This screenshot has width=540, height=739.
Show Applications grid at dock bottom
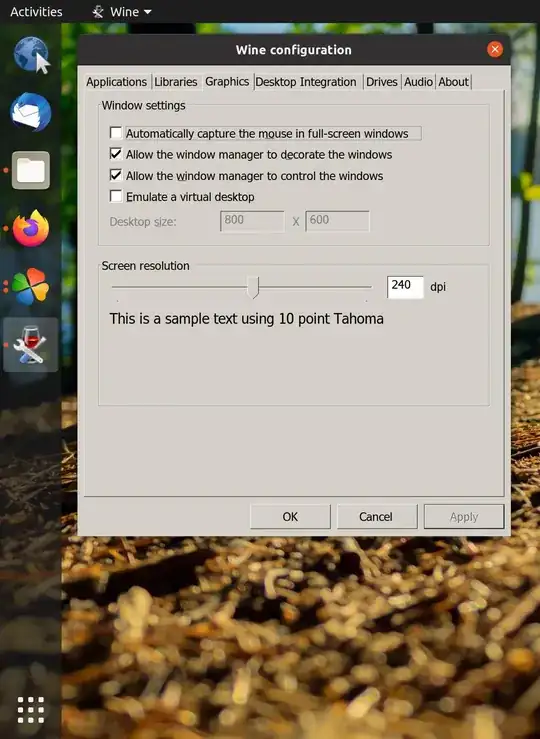tap(31, 709)
